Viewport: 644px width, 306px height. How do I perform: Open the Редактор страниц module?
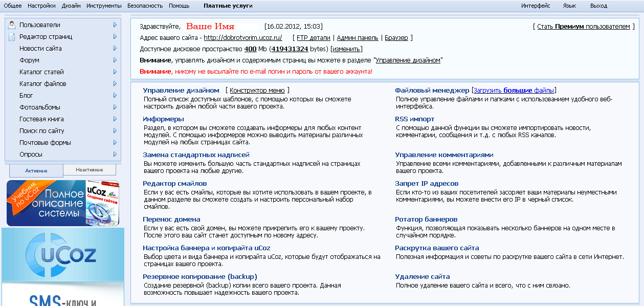46,36
